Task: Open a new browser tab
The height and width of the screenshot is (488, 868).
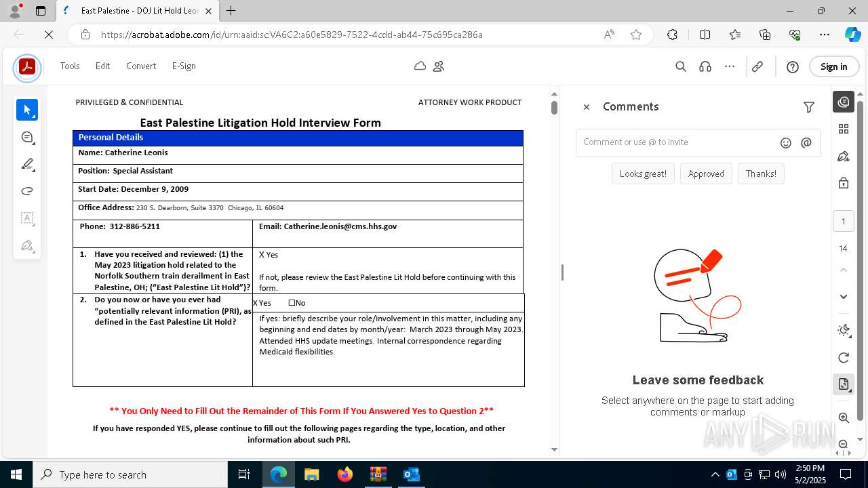Action: (x=231, y=11)
